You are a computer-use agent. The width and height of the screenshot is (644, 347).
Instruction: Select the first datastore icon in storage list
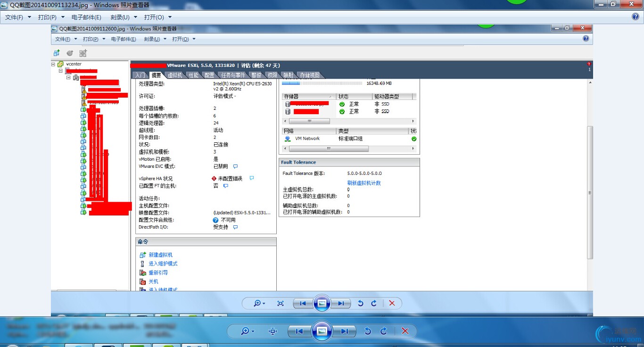coord(288,104)
